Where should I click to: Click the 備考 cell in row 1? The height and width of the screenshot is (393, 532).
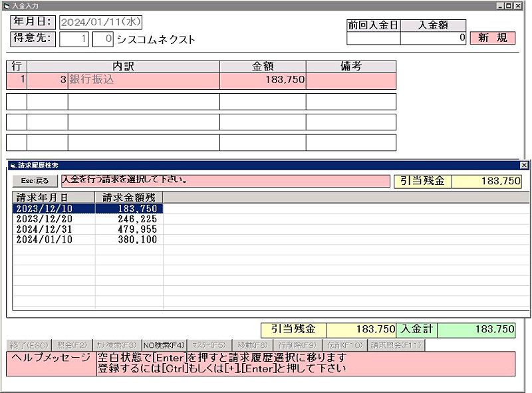(350, 80)
